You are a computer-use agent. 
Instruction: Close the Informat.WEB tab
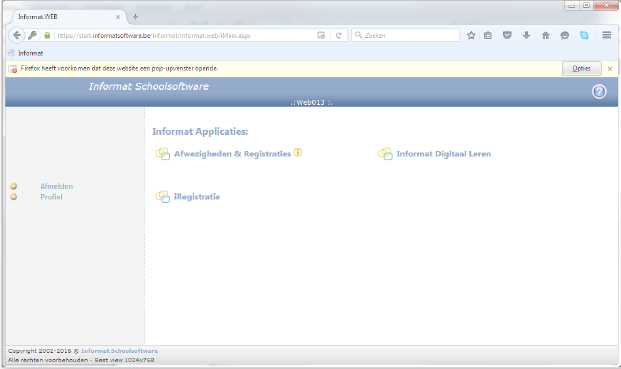tap(118, 17)
